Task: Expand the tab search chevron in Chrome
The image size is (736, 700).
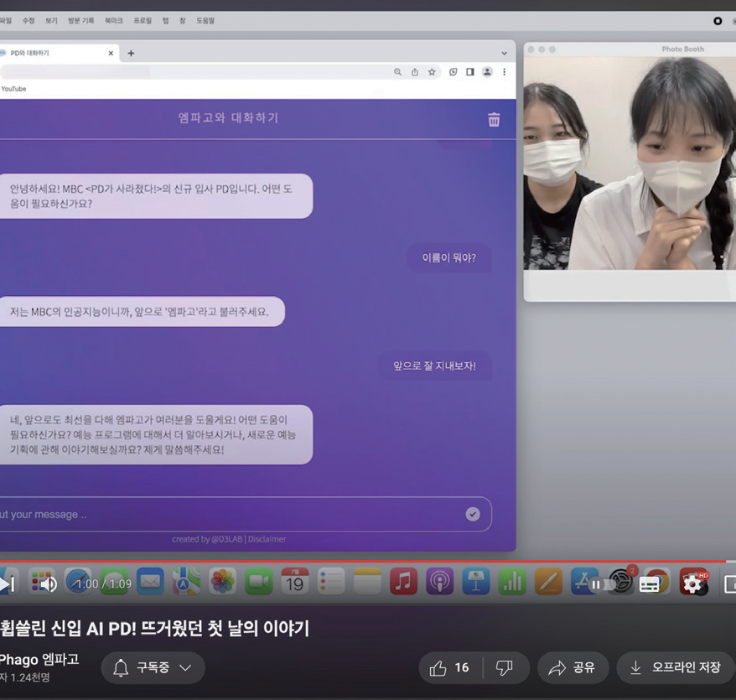Action: pos(504,54)
